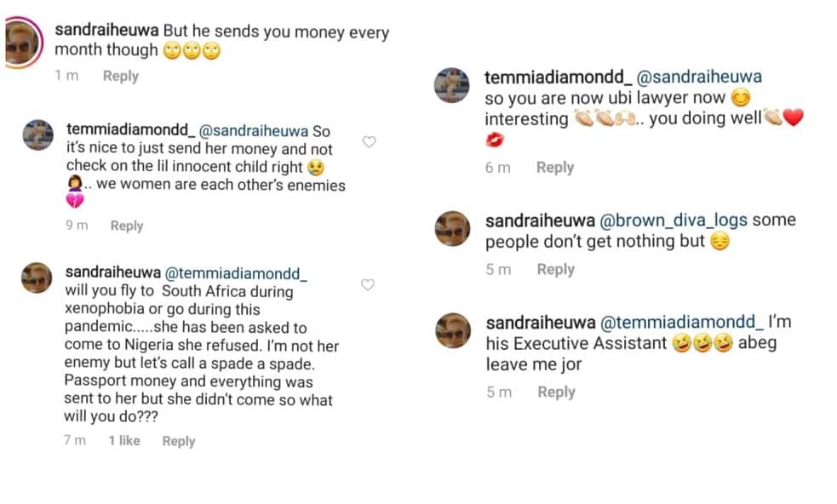Reply to the 'some people don't get nothing' comment
The width and height of the screenshot is (837, 504).
(x=555, y=269)
